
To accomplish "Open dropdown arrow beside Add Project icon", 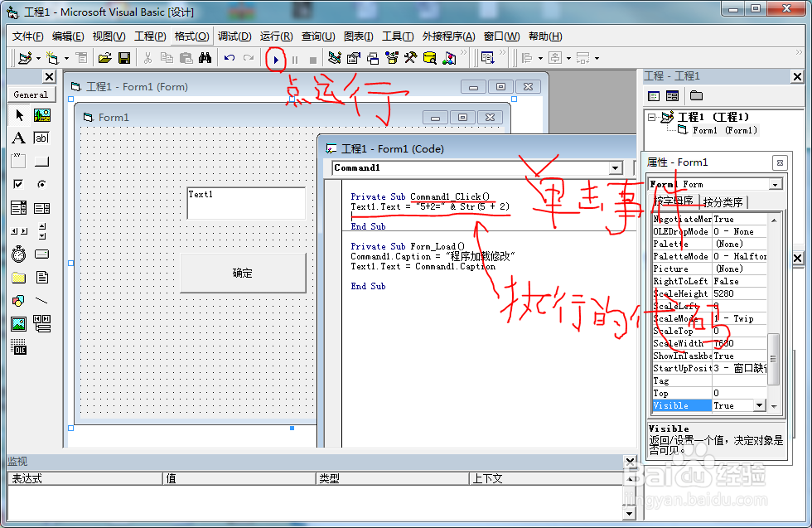I will [38, 58].
